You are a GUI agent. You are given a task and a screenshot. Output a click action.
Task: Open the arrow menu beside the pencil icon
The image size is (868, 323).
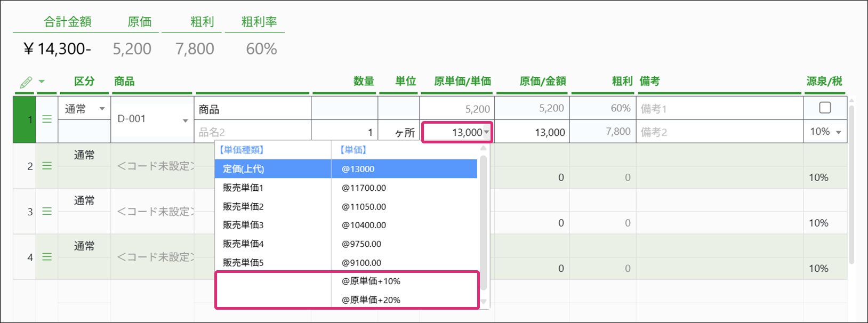pos(42,82)
